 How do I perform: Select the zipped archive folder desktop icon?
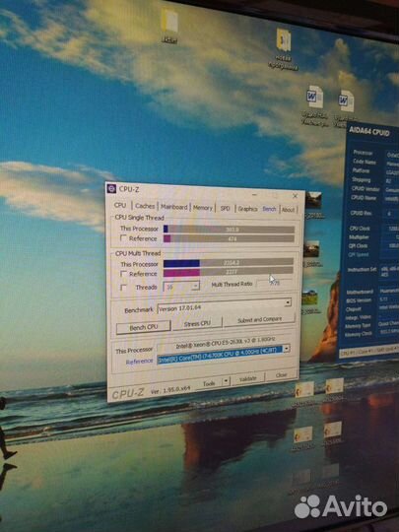[284, 40]
